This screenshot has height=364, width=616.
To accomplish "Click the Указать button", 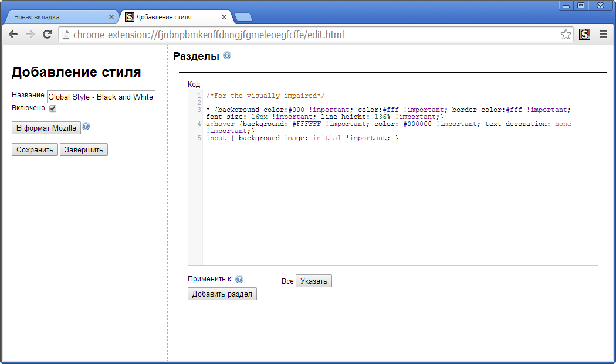I will tap(313, 281).
